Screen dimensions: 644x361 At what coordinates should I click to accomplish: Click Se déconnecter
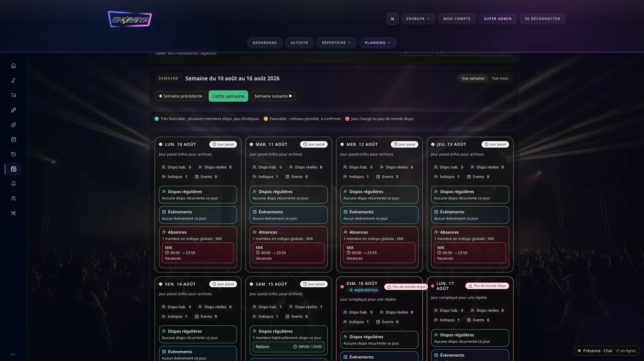(x=542, y=19)
